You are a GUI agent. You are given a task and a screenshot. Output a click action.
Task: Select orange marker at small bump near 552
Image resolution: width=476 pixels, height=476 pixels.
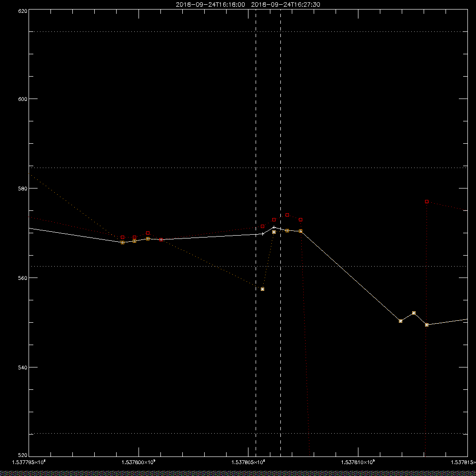click(414, 313)
